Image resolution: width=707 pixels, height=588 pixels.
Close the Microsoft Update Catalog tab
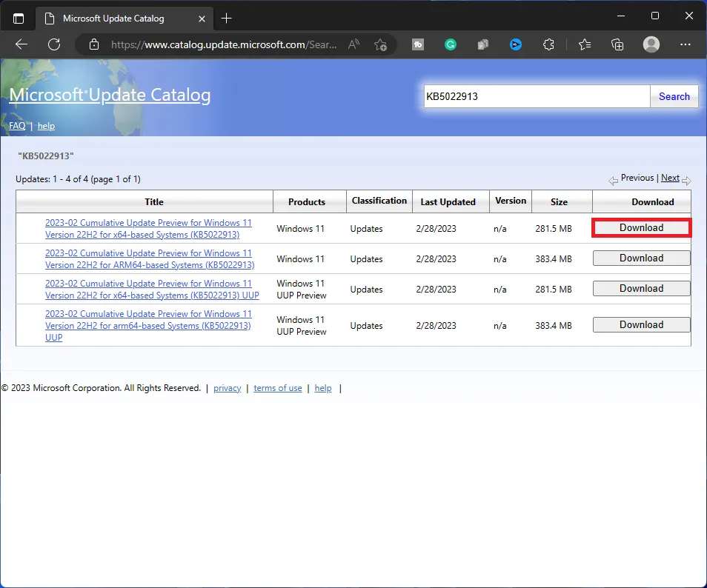click(x=202, y=19)
